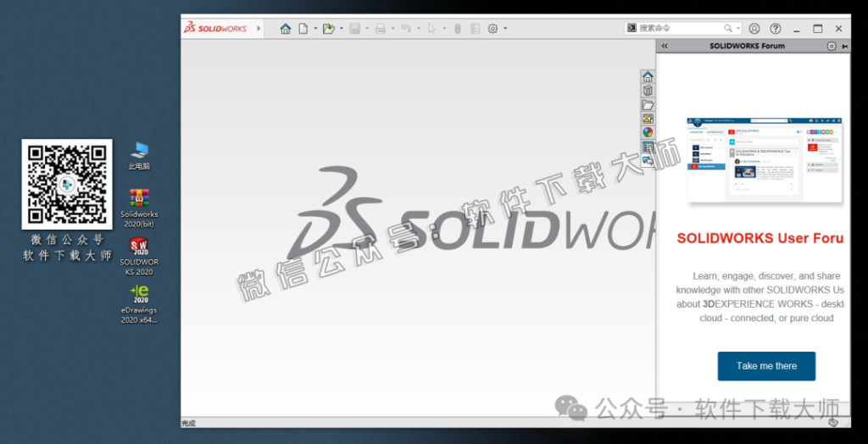Click status bar icon at bottom right
The width and height of the screenshot is (868, 444).
pyautogui.click(x=832, y=423)
